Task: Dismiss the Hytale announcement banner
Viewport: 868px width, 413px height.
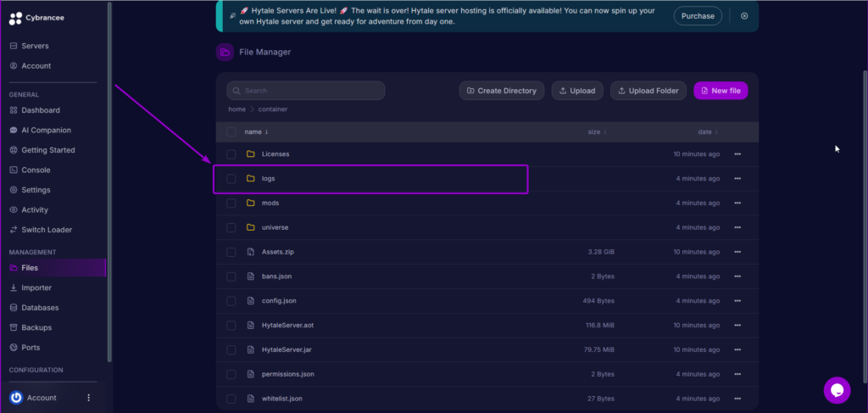Action: [744, 16]
